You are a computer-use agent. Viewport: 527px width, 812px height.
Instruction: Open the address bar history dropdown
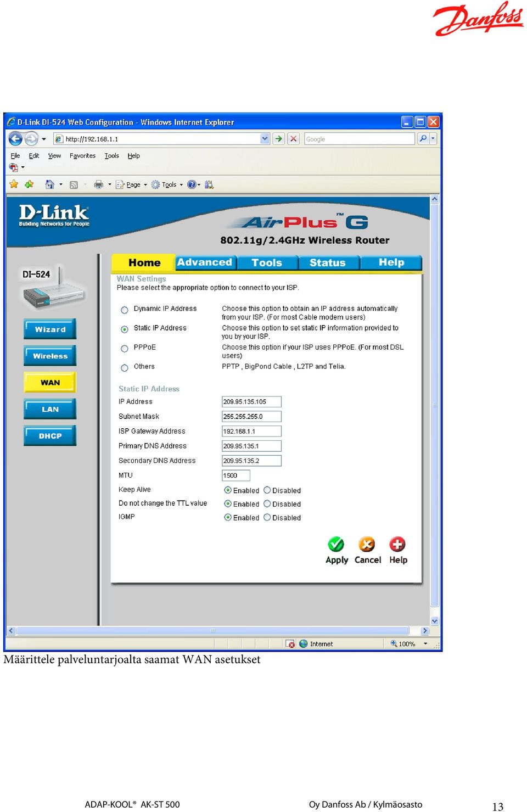(265, 138)
